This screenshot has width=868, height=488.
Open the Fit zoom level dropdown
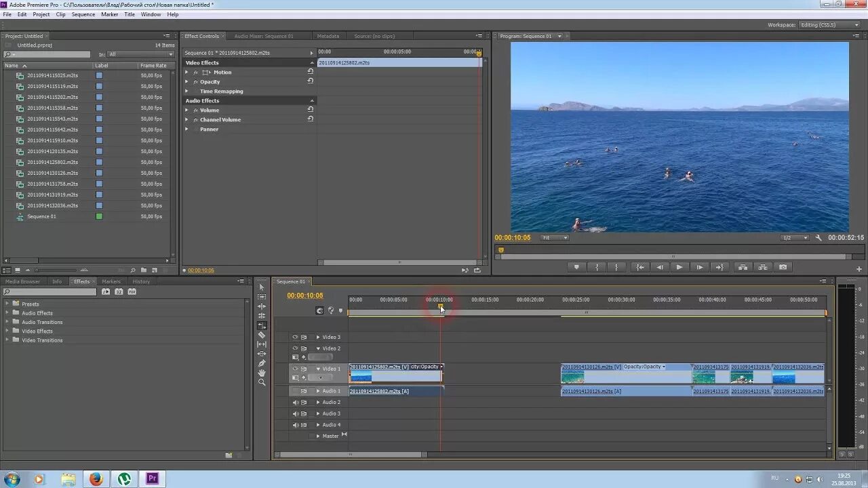click(x=555, y=238)
